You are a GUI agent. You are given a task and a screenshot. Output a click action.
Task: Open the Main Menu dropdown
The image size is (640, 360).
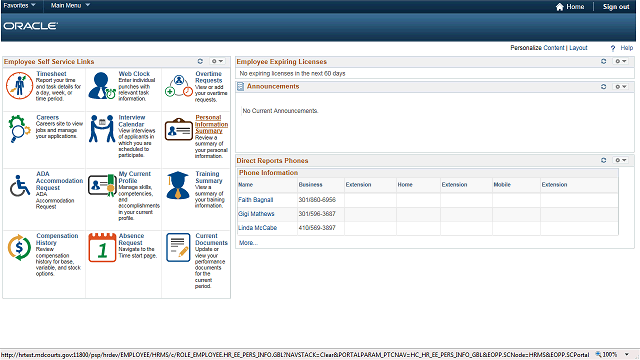(70, 5)
